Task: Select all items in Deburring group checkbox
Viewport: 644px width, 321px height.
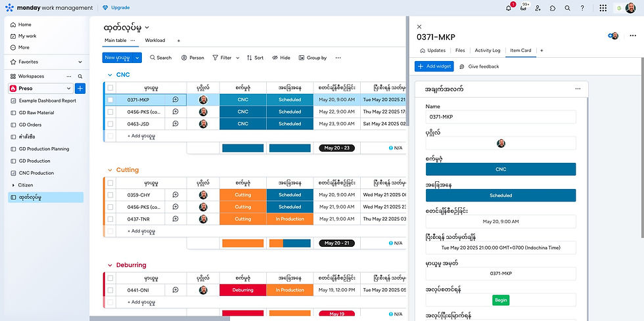Action: coord(110,278)
